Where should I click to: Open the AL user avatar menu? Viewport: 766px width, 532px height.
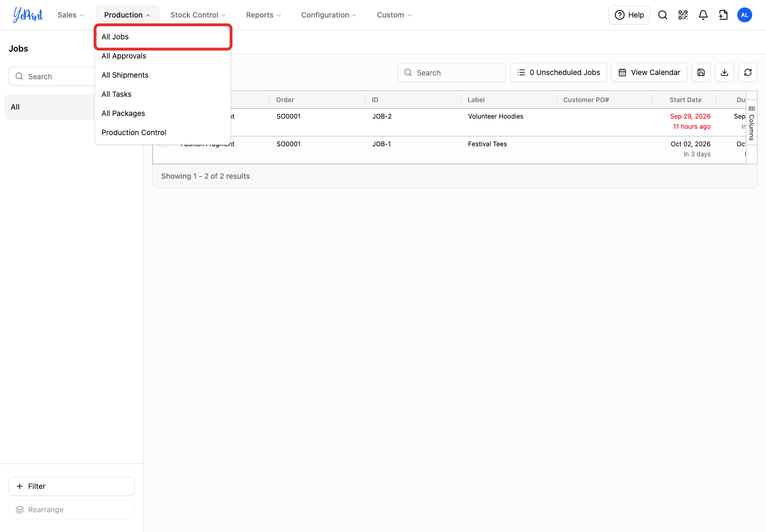745,15
